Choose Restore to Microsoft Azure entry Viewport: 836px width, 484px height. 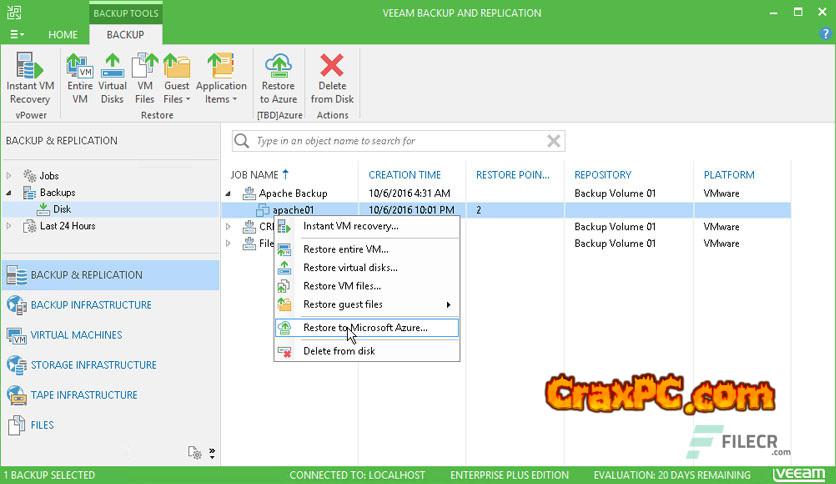(367, 328)
